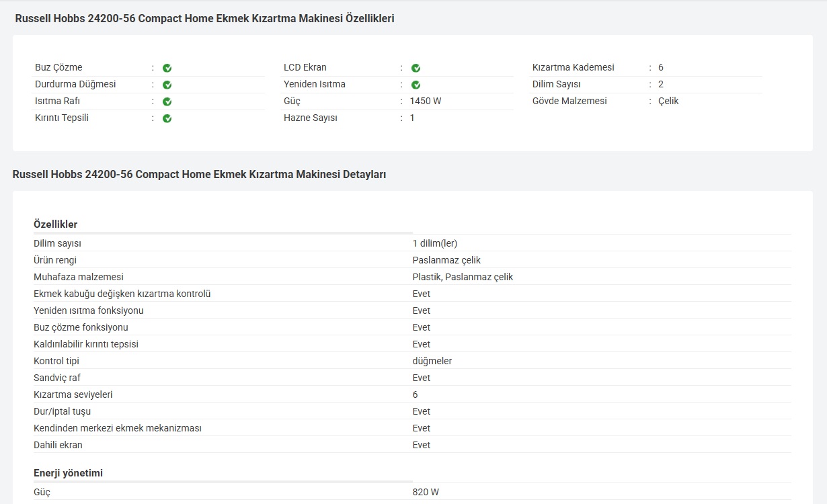Select the 'düğmeler' control type value
The width and height of the screenshot is (827, 504).
point(432,361)
